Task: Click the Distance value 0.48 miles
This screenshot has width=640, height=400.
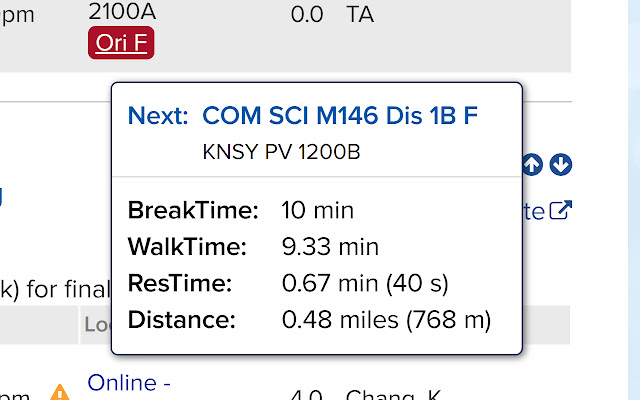Action: tap(387, 321)
